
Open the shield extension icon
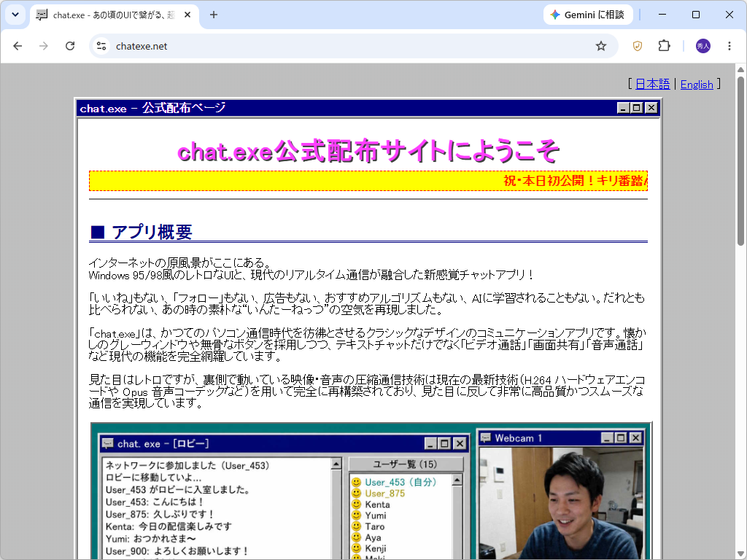coord(638,46)
